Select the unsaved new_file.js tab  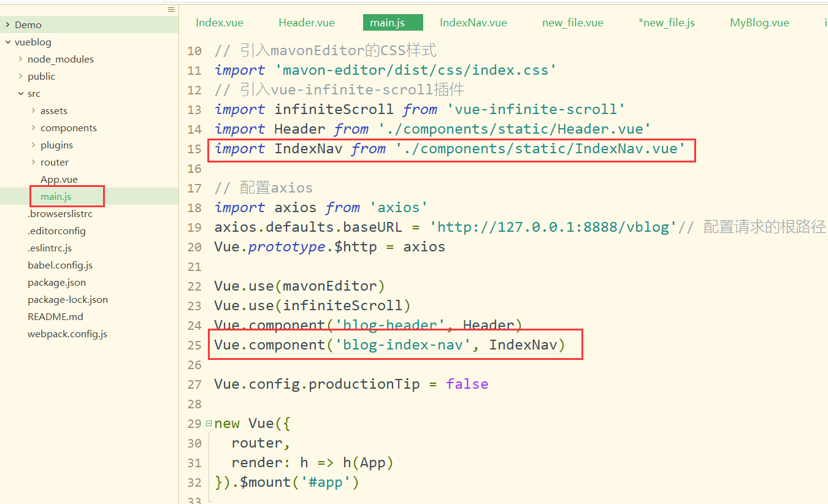point(667,23)
